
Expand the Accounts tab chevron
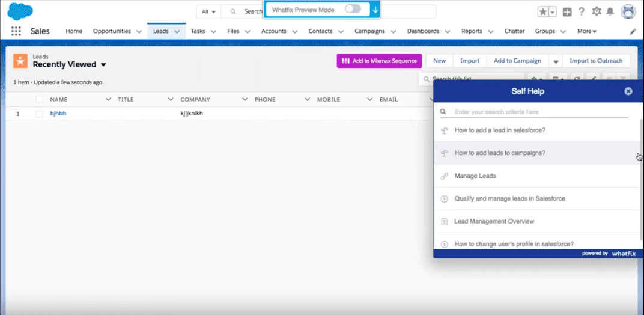tap(295, 31)
